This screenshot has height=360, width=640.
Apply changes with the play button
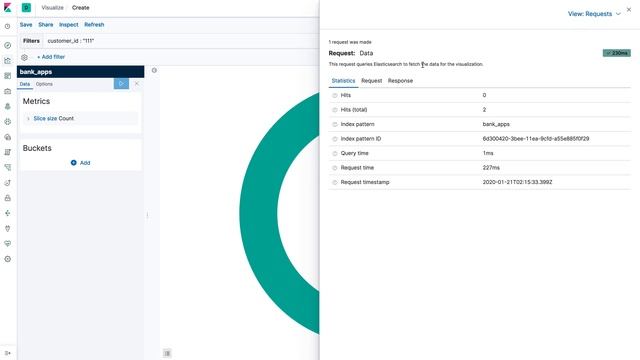121,84
